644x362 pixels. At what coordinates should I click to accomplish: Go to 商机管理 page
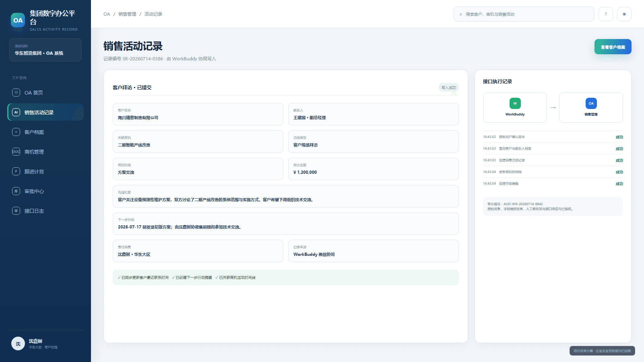pyautogui.click(x=45, y=152)
